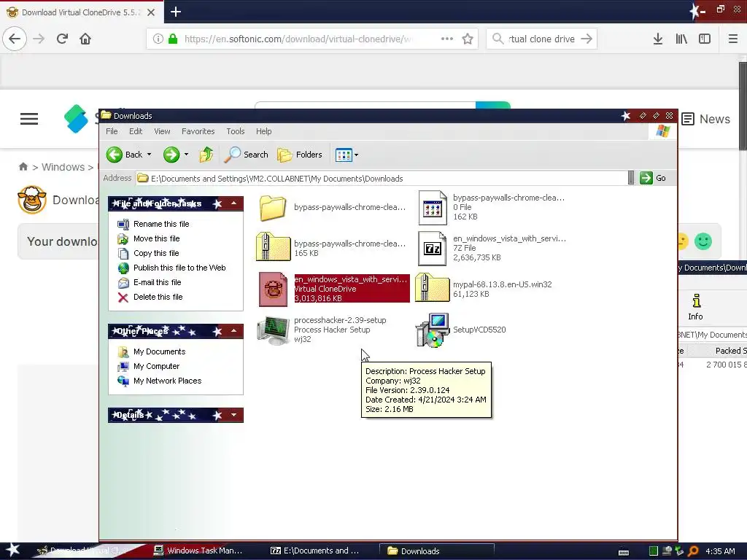The height and width of the screenshot is (560, 747).
Task: Click Move this file
Action: [156, 238]
